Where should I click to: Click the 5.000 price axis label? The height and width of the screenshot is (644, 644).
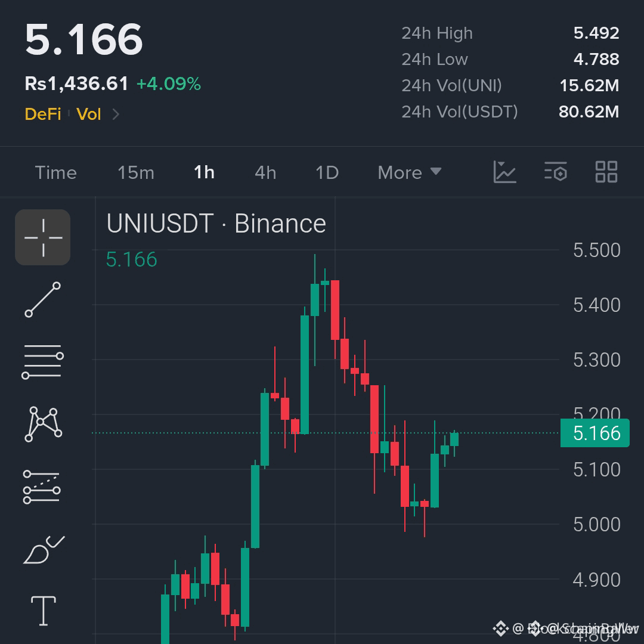(x=597, y=525)
